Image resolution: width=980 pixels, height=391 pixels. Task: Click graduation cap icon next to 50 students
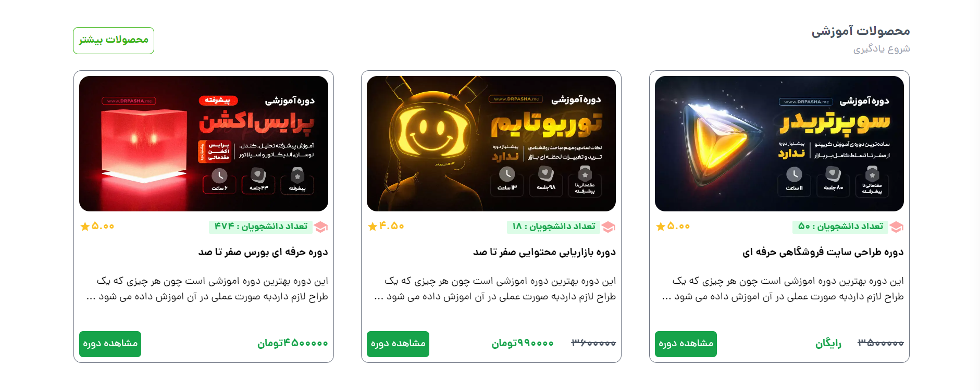point(897,227)
